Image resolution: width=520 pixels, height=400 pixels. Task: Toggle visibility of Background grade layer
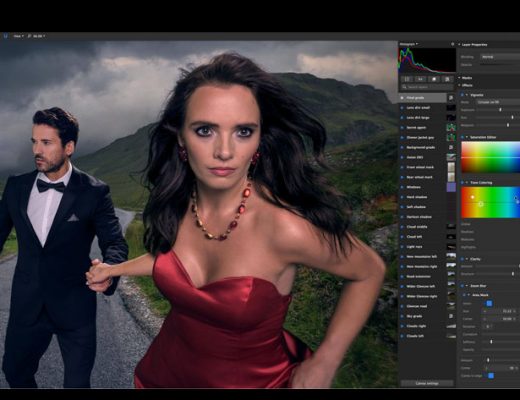coord(402,147)
